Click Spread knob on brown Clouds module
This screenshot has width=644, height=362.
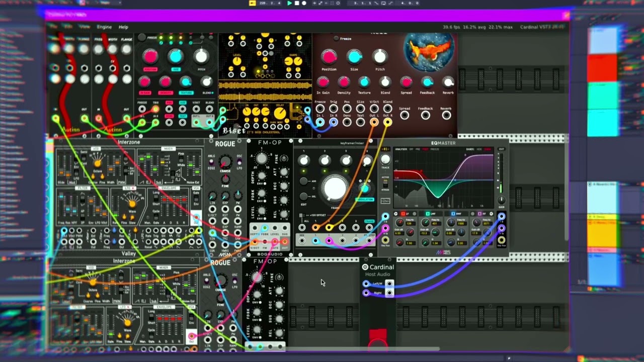(406, 82)
